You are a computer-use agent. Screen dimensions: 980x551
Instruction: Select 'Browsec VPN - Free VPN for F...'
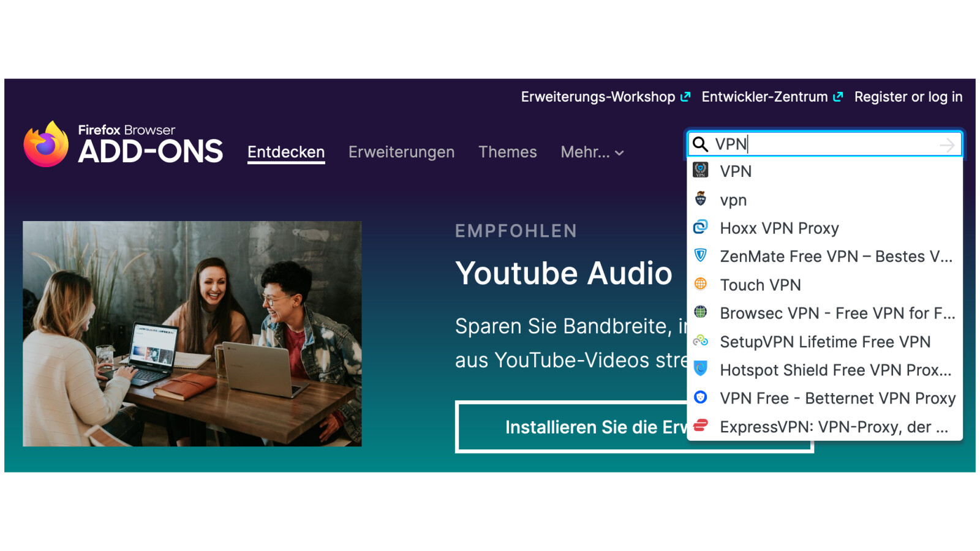tap(824, 313)
